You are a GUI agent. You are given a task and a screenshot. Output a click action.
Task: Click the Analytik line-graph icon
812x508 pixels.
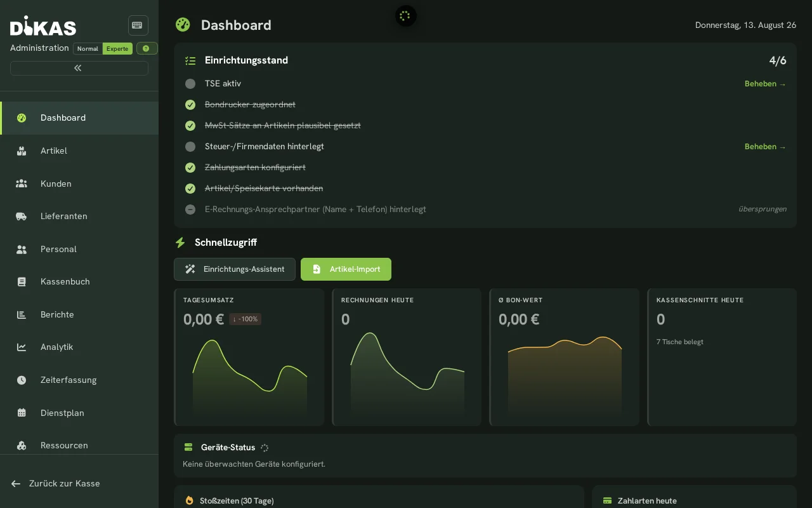22,347
